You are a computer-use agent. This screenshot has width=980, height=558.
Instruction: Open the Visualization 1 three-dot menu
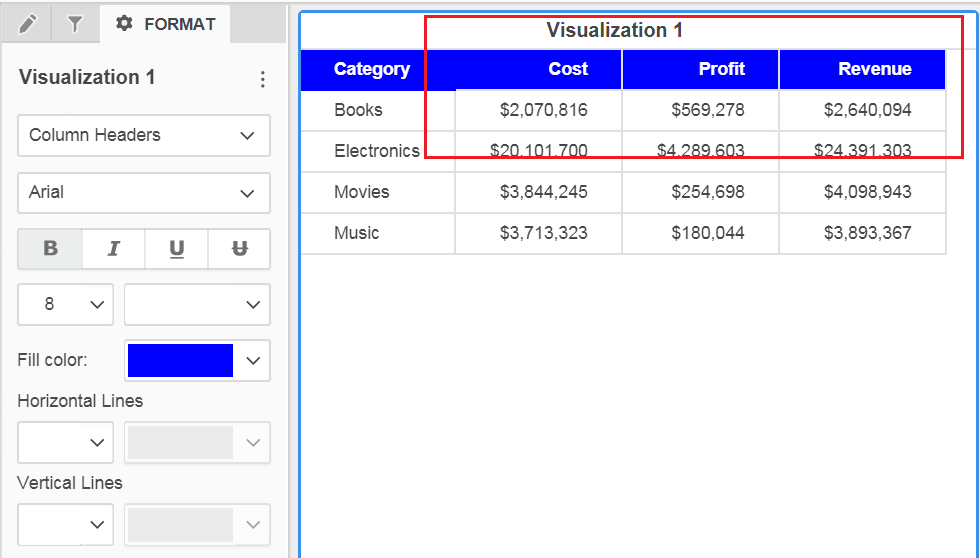click(x=263, y=79)
